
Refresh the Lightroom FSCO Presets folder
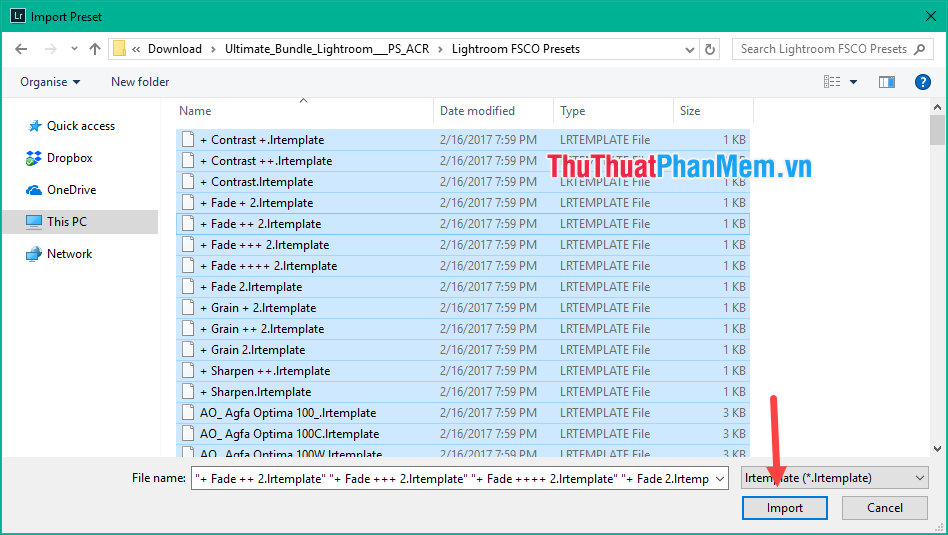click(710, 49)
